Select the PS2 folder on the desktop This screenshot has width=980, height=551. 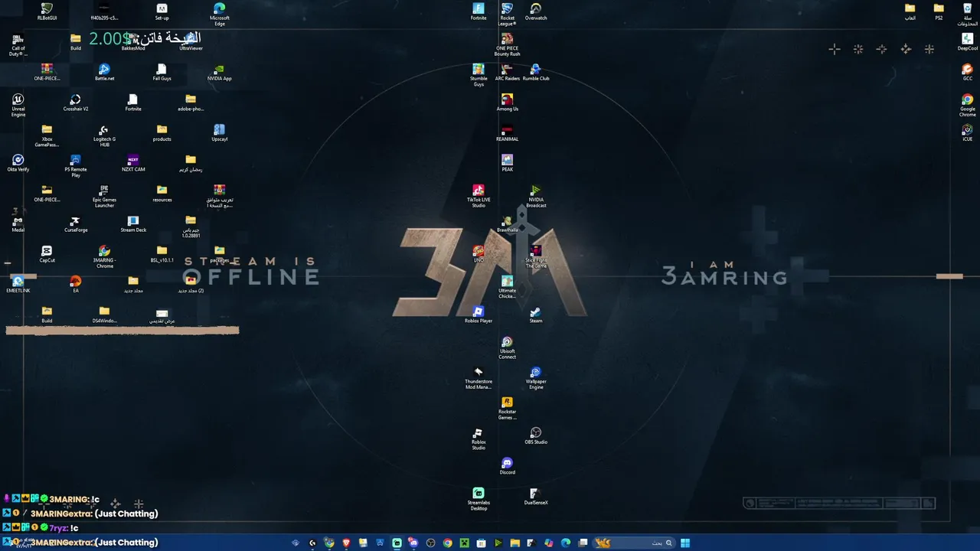(x=939, y=11)
